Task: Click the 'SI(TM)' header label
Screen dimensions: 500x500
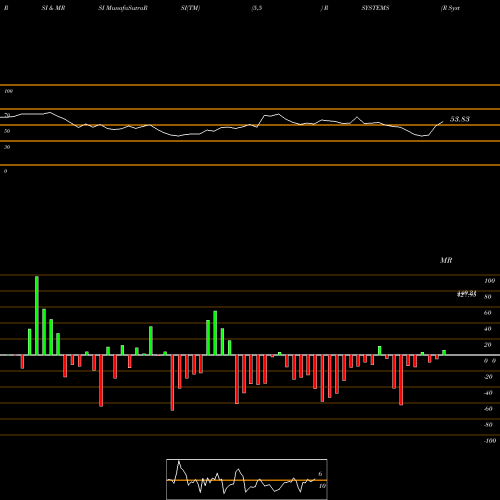Action: coord(190,8)
